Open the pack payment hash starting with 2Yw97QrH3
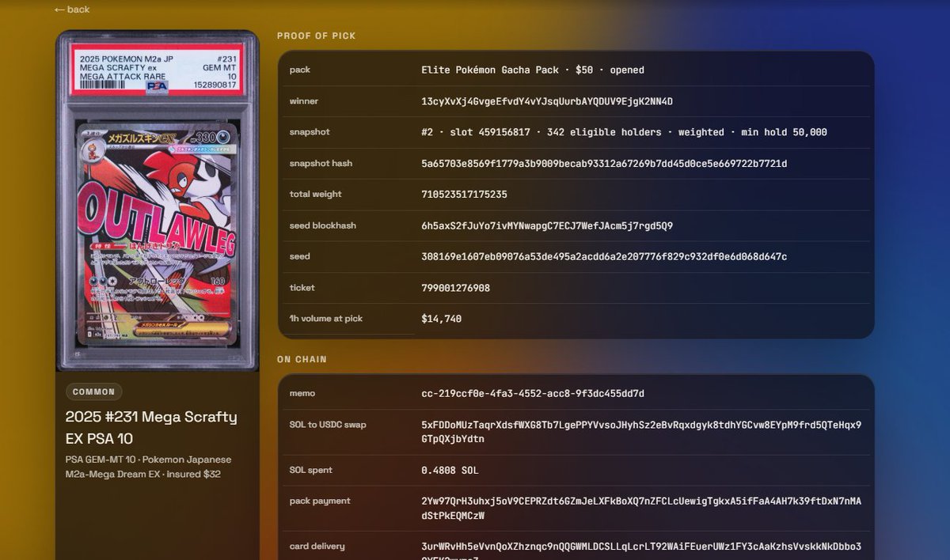The width and height of the screenshot is (950, 560). coord(641,509)
